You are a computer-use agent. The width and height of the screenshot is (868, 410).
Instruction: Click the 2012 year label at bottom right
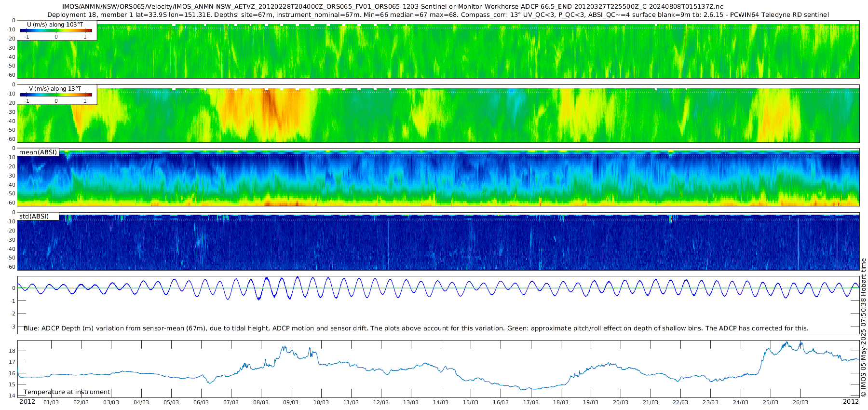(x=851, y=402)
